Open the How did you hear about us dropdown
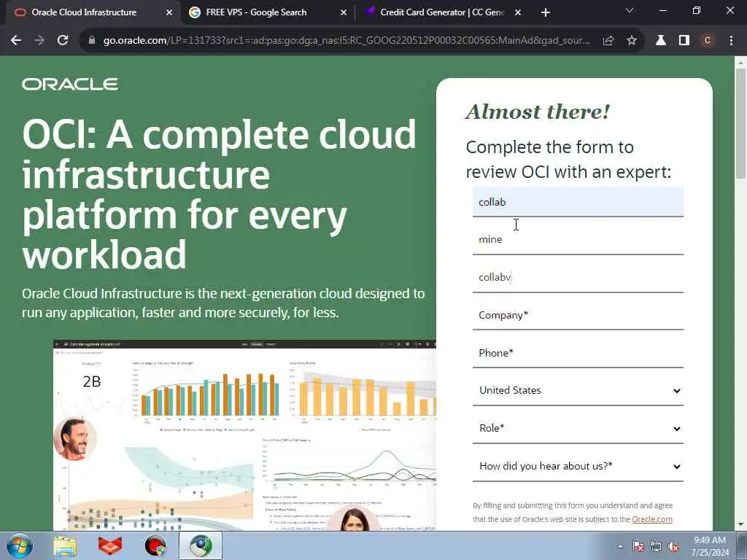This screenshot has width=747, height=560. tap(578, 466)
